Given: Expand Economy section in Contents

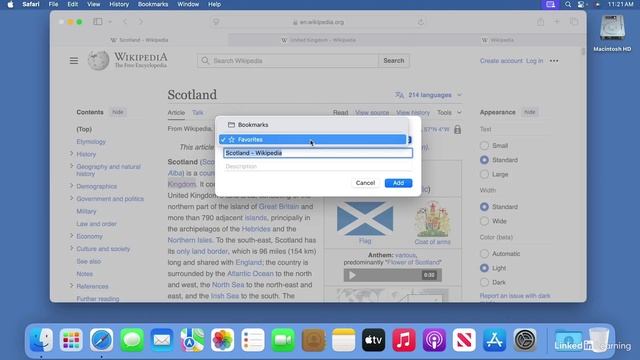Looking at the screenshot, I should click(71, 236).
